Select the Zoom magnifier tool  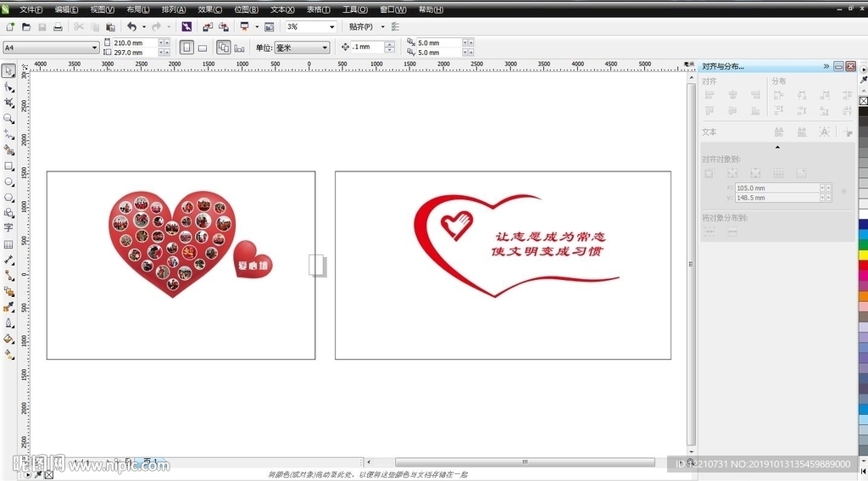pyautogui.click(x=8, y=119)
